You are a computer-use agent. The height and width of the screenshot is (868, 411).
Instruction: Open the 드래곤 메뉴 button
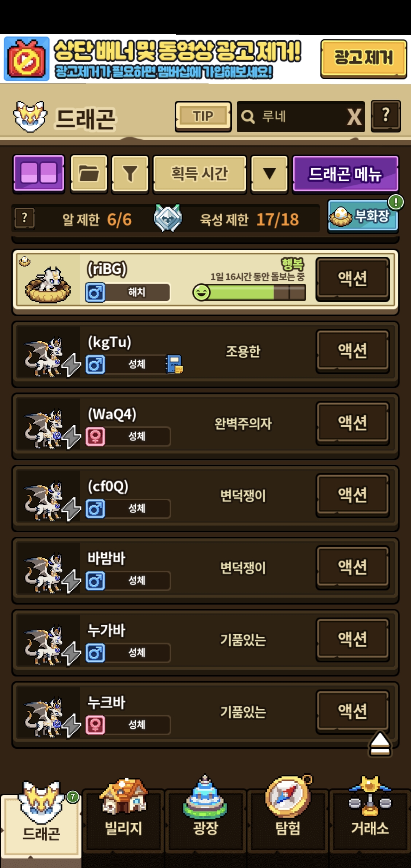click(x=345, y=174)
